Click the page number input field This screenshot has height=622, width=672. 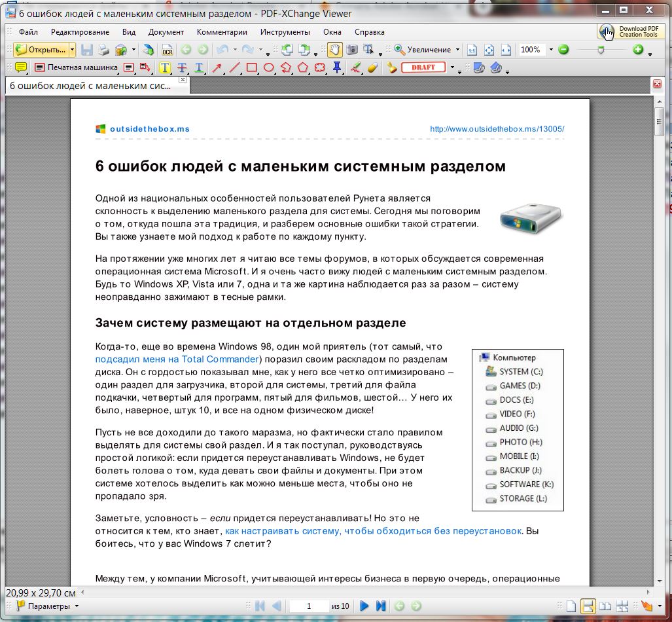[309, 606]
